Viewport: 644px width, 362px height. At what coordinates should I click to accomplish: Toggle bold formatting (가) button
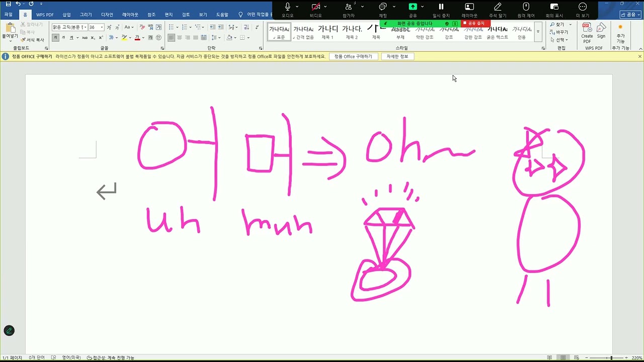click(x=55, y=38)
